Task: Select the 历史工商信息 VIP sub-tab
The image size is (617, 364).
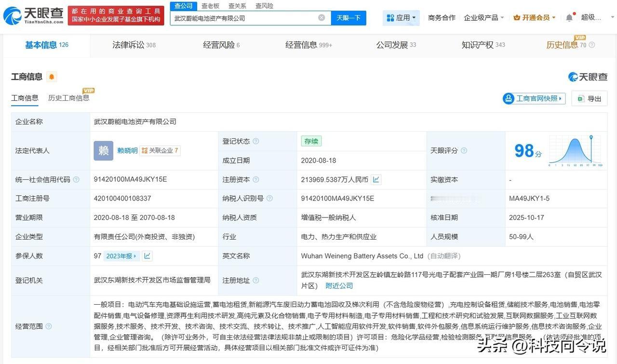Action: pos(68,98)
